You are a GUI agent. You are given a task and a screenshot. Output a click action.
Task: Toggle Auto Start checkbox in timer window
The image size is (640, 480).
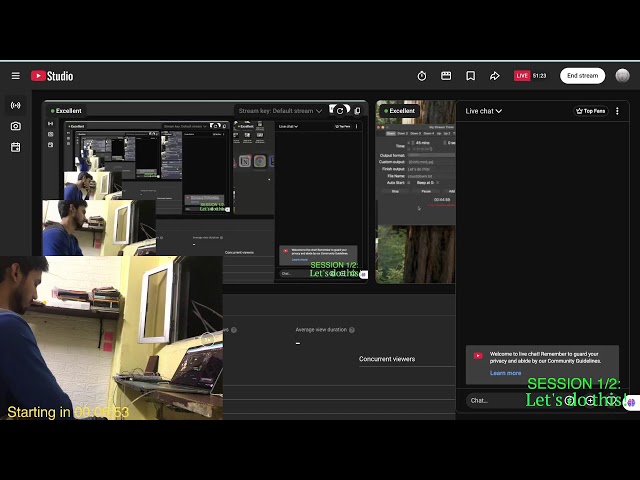click(409, 183)
